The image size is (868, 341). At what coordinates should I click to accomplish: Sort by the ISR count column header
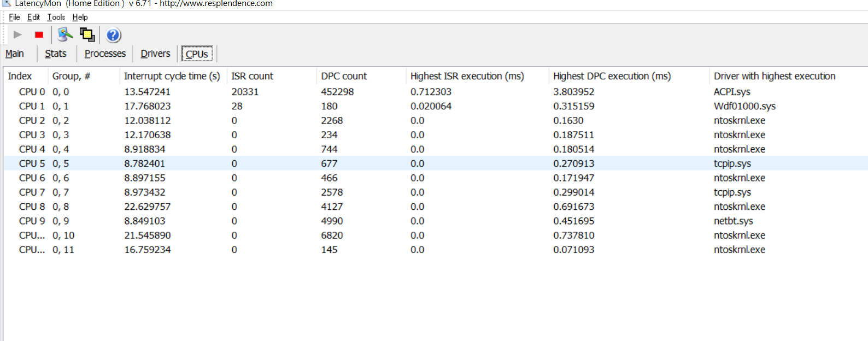tap(252, 76)
